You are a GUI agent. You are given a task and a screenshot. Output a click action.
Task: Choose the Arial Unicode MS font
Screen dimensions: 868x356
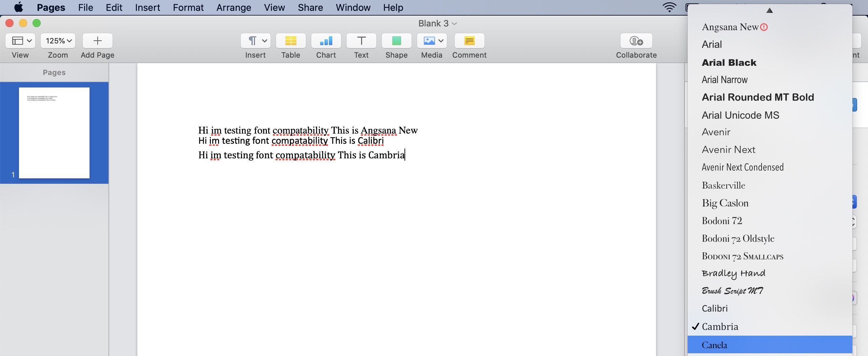pos(770,115)
